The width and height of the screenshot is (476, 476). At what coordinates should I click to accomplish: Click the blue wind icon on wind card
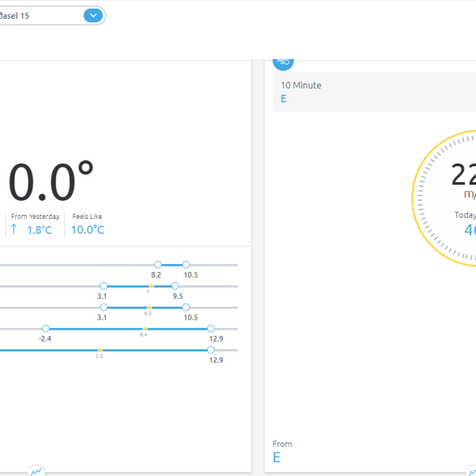pyautogui.click(x=283, y=61)
